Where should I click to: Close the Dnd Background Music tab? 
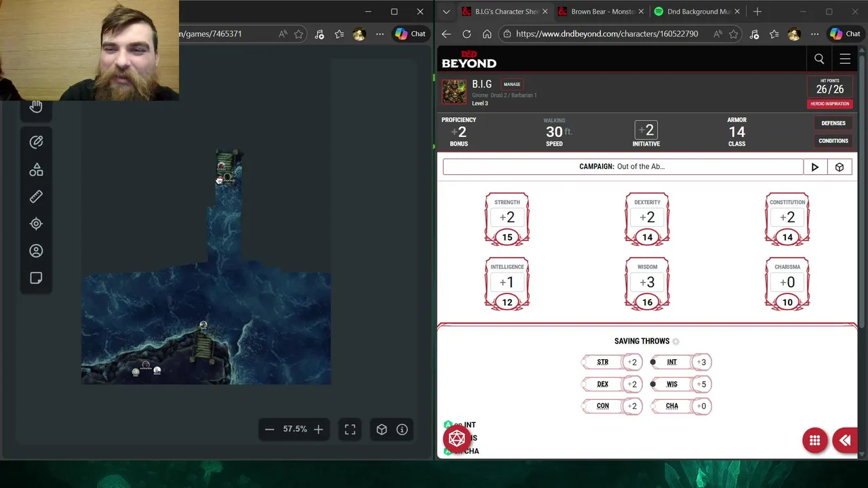click(737, 12)
